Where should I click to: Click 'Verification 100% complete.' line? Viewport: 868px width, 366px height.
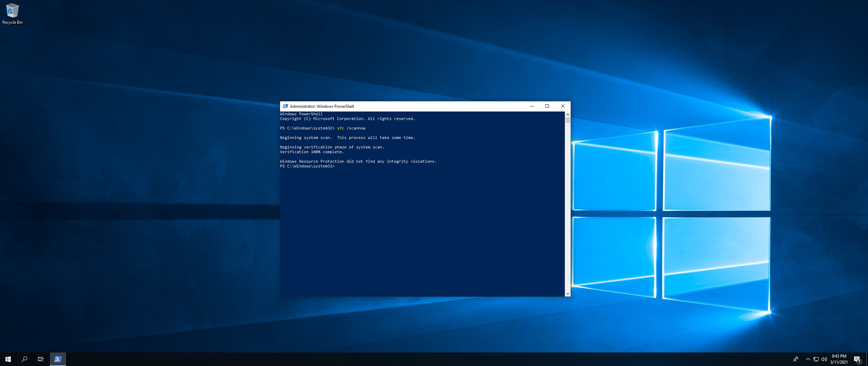click(312, 152)
